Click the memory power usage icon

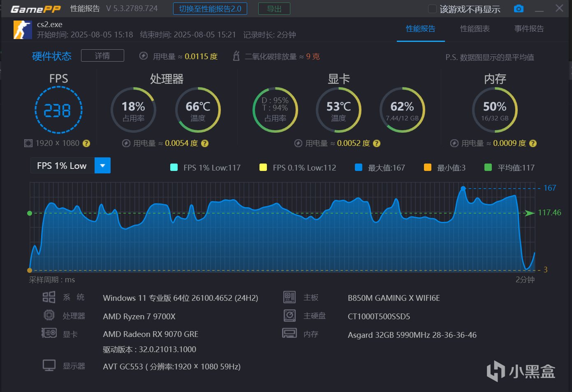454,143
